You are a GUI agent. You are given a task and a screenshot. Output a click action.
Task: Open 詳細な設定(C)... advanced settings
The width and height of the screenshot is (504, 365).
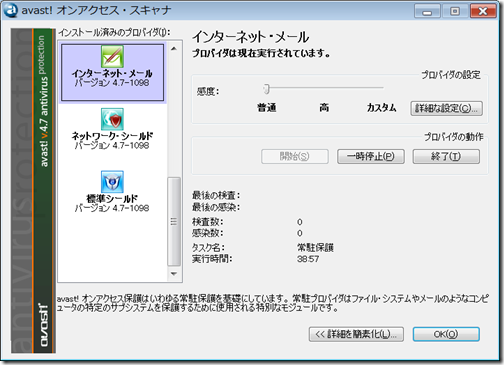coord(446,108)
